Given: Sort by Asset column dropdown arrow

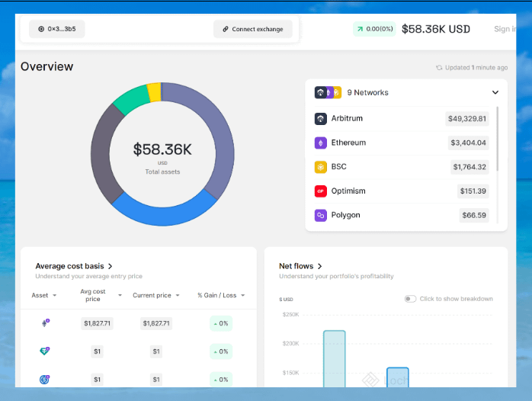Looking at the screenshot, I should coord(54,296).
